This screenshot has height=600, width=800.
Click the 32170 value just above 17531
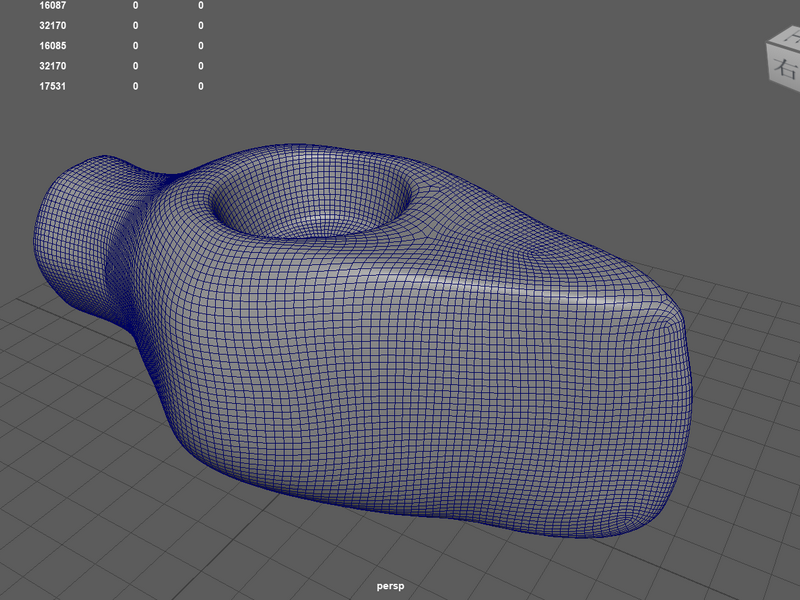pyautogui.click(x=53, y=66)
